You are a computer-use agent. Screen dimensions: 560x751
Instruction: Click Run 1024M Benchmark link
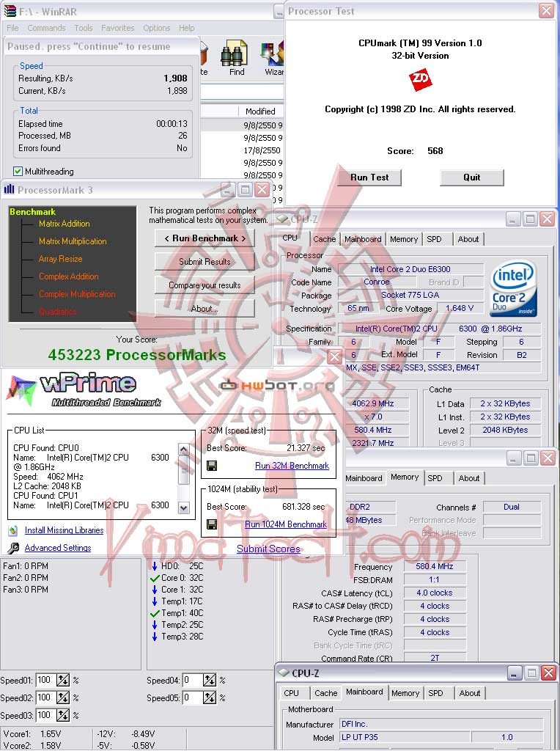286,524
